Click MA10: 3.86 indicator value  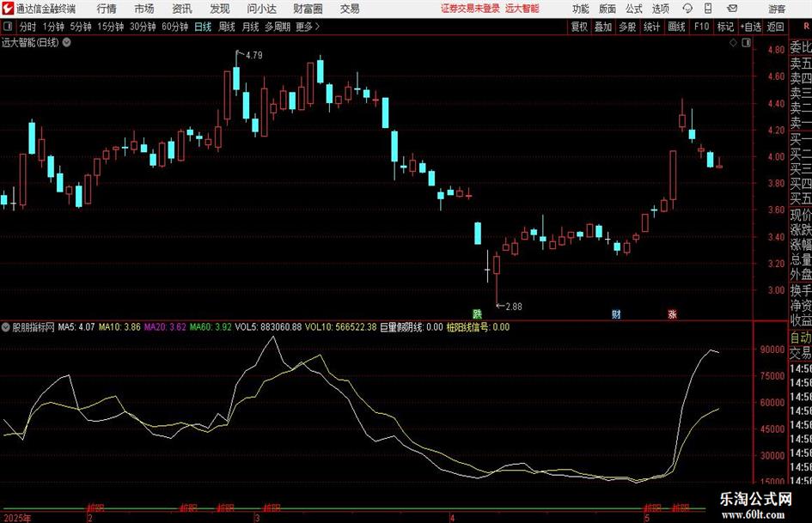coord(119,327)
